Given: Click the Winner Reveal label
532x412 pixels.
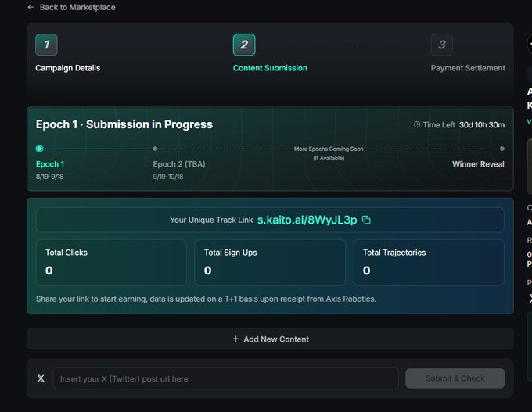Looking at the screenshot, I should pyautogui.click(x=478, y=164).
